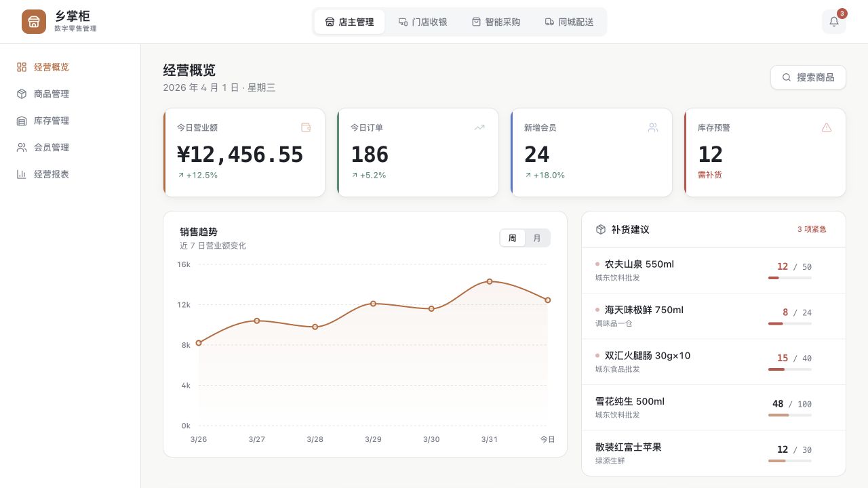Image resolution: width=868 pixels, height=488 pixels.
Task: Click the 需补货 alert text
Action: pyautogui.click(x=710, y=175)
